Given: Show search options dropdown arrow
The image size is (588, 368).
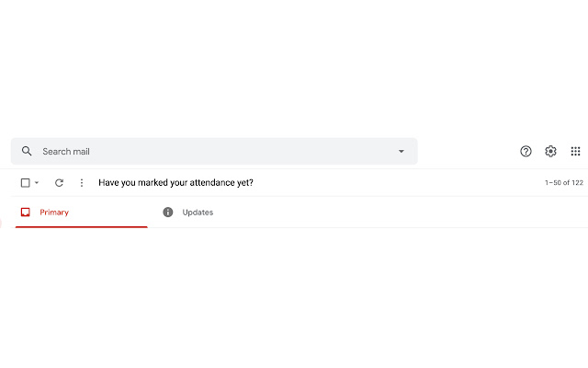Looking at the screenshot, I should click(401, 151).
